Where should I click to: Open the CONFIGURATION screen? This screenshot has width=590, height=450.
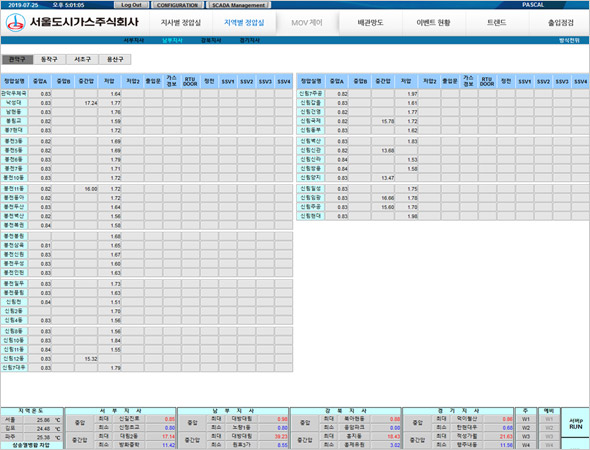177,5
